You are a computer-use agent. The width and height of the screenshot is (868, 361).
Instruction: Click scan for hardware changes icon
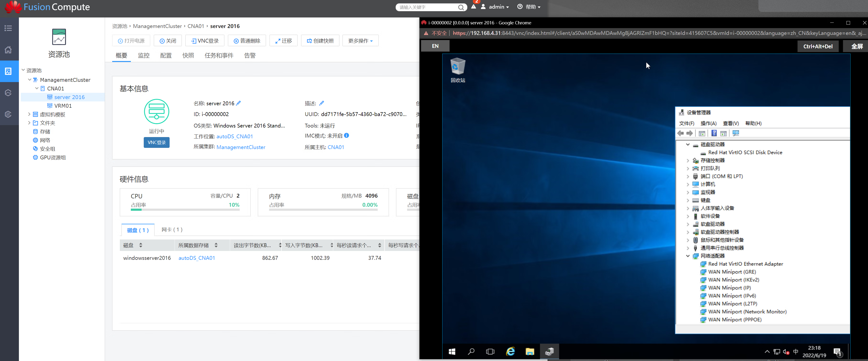tap(735, 133)
